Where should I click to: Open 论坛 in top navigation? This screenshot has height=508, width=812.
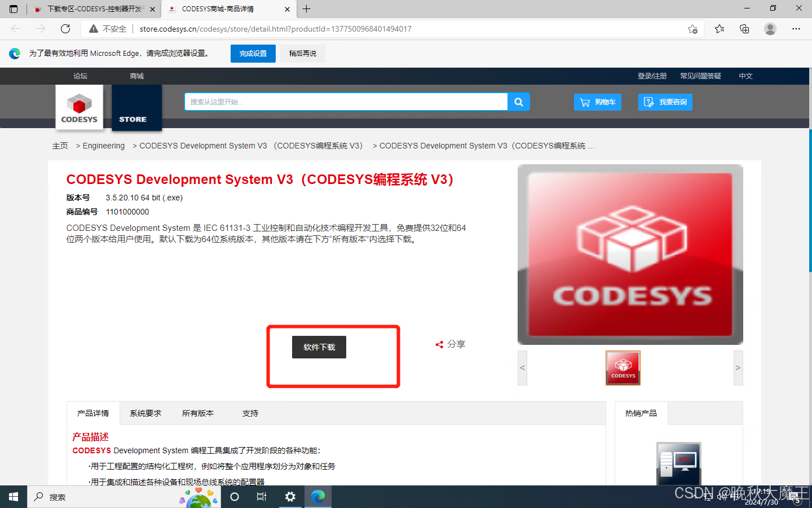(80, 76)
